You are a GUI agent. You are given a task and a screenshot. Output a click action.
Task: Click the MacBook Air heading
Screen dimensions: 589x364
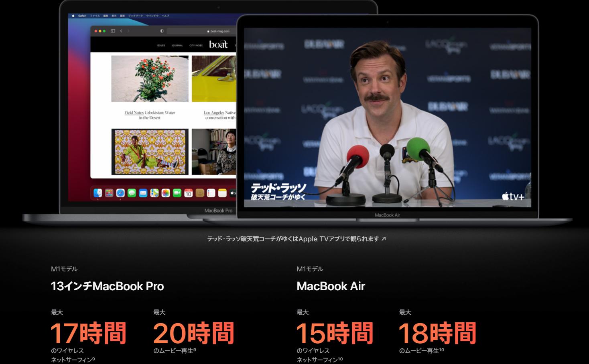[x=331, y=286]
